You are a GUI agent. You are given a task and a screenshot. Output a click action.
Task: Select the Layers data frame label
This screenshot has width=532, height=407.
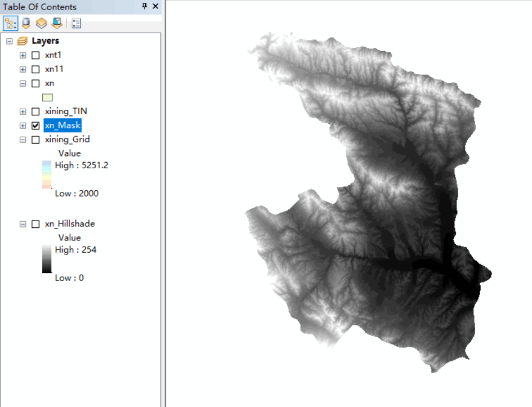coord(46,41)
